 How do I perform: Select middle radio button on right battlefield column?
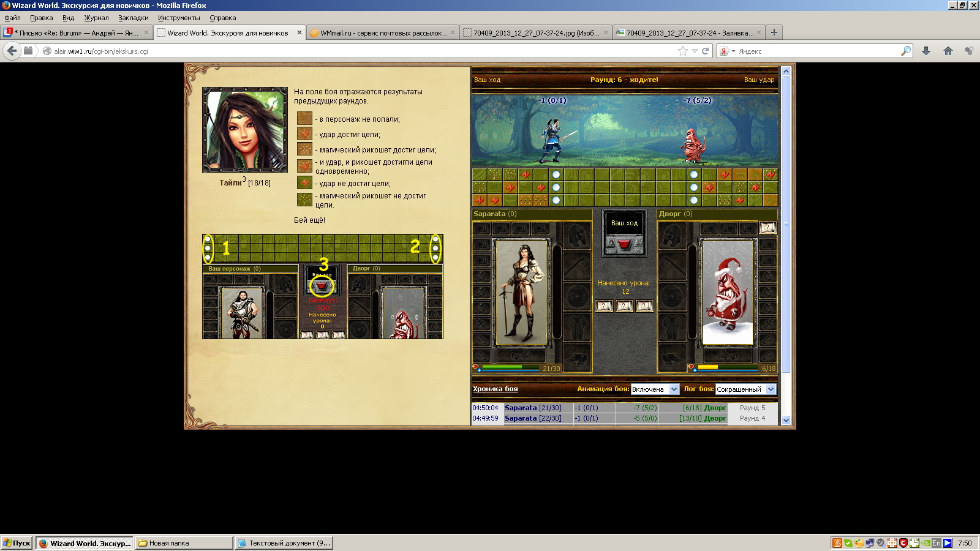694,187
